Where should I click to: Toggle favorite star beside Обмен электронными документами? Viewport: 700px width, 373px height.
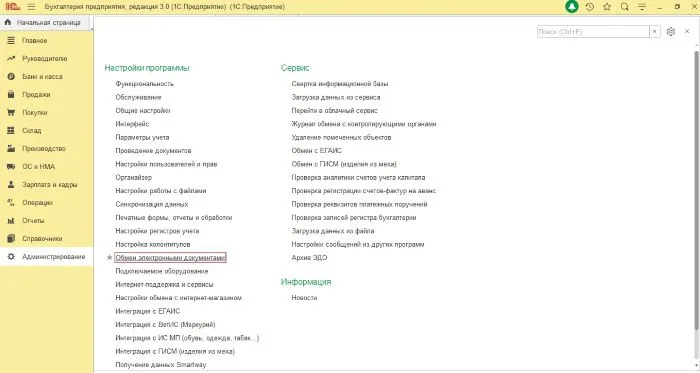coord(109,257)
